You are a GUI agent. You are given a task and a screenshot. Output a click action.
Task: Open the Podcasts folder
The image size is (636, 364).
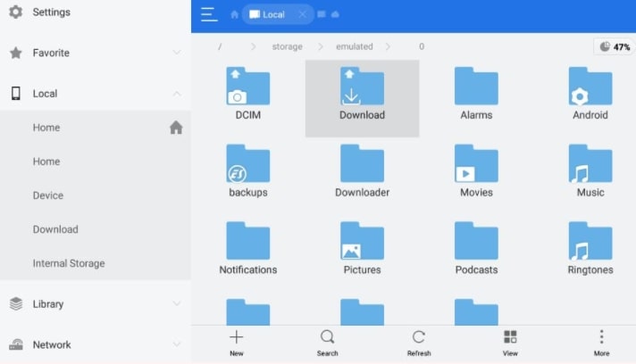pos(476,249)
